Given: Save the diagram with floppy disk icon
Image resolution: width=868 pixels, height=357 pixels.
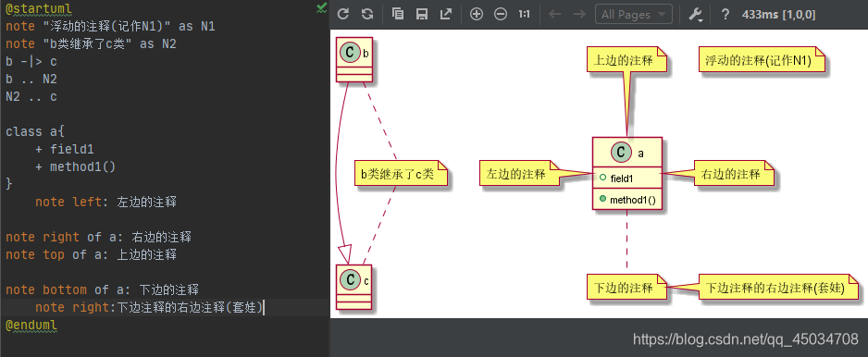Looking at the screenshot, I should (422, 14).
